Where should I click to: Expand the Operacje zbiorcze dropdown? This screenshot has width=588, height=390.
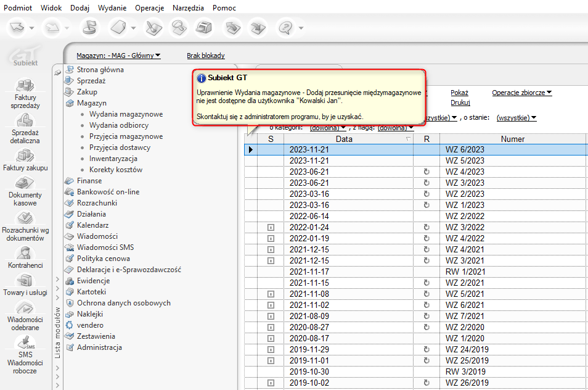click(521, 93)
